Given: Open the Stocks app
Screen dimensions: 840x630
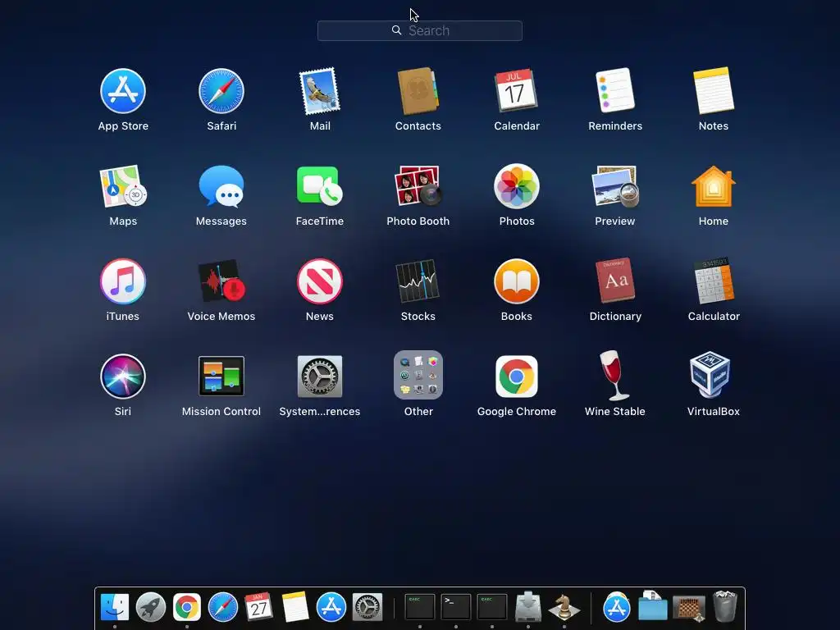Looking at the screenshot, I should [418, 281].
